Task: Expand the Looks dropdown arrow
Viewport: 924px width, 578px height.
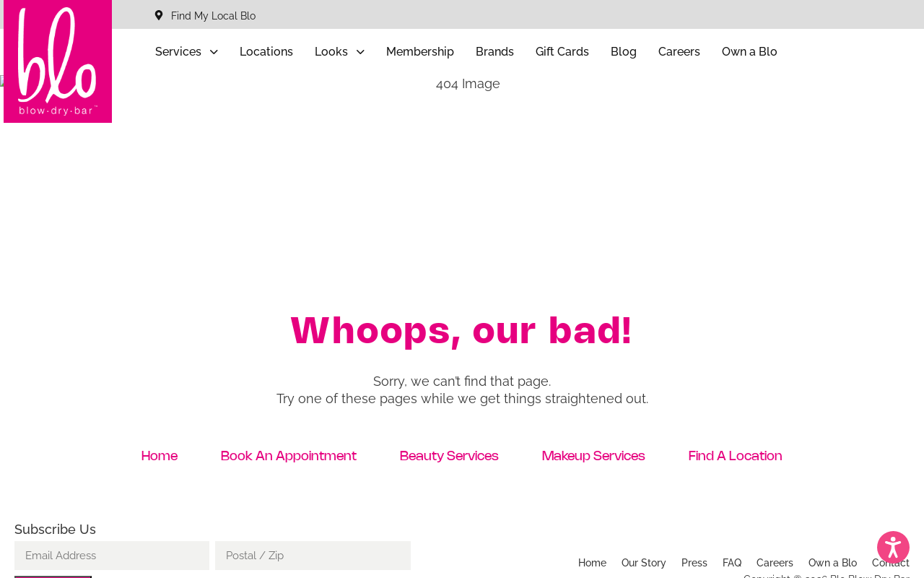Action: tap(360, 52)
